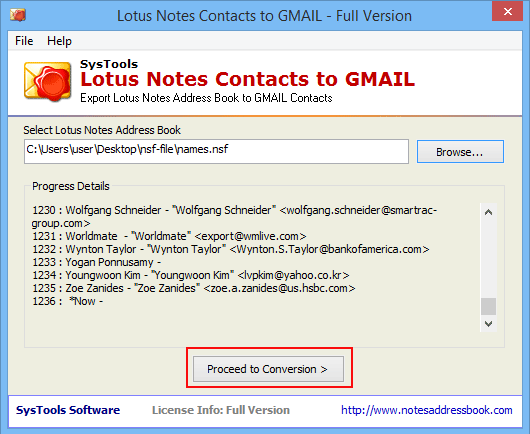This screenshot has height=434, width=530.
Task: Select the Wynton Taylor entry 1232
Action: 231,249
